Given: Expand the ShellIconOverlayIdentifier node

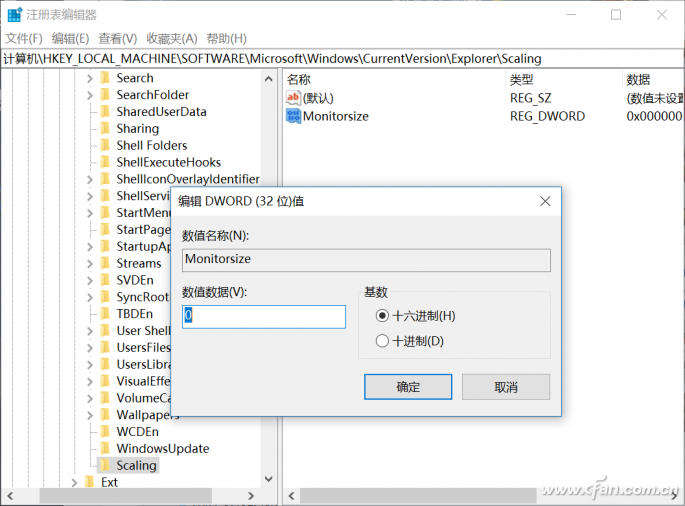Looking at the screenshot, I should 90,179.
